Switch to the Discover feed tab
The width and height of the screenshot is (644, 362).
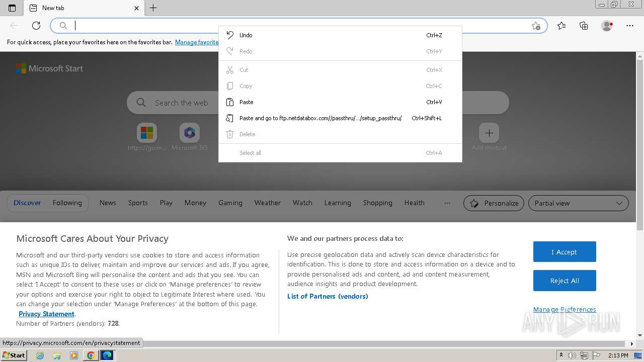27,203
